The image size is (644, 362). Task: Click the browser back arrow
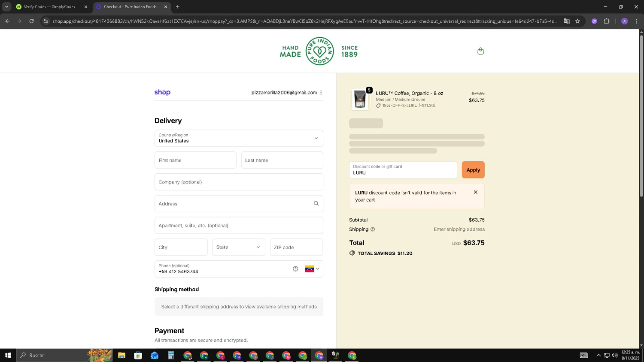[7, 21]
